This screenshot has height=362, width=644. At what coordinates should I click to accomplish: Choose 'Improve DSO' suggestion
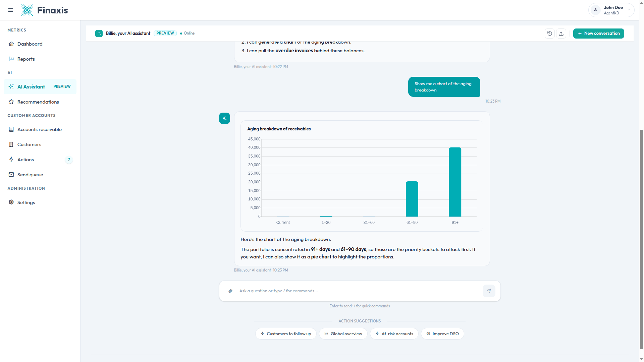point(442,334)
